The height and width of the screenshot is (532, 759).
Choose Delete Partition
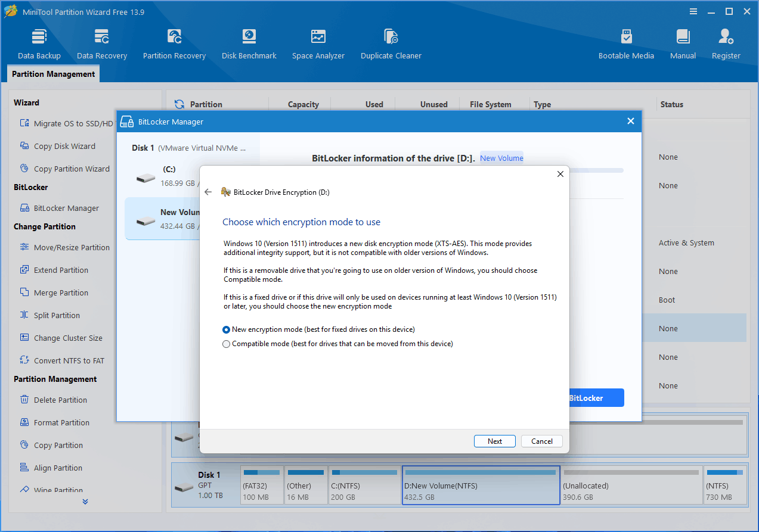(x=53, y=400)
